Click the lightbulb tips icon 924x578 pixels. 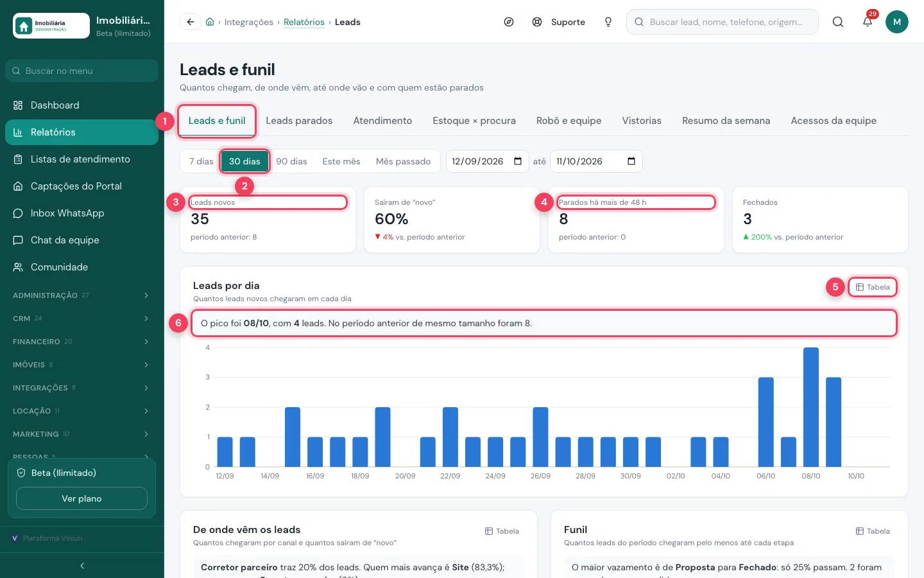(608, 22)
